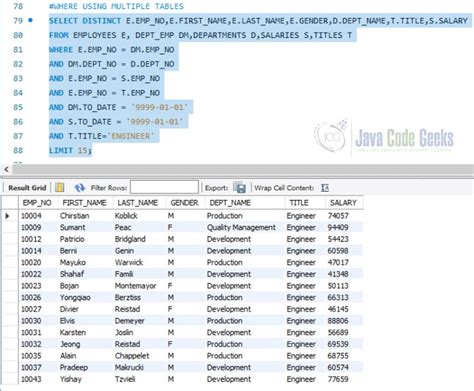Click the first name cell Sumant
The width and height of the screenshot is (474, 391).
pyautogui.click(x=73, y=227)
